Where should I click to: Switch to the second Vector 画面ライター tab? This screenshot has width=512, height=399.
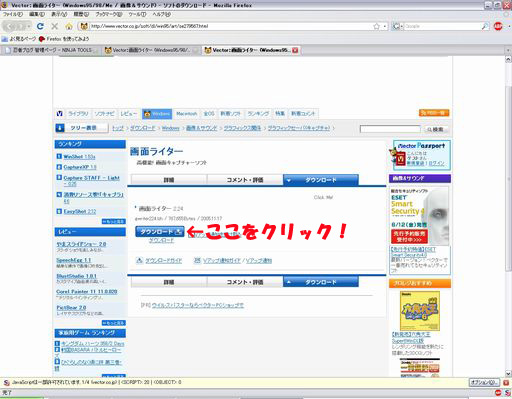151,50
